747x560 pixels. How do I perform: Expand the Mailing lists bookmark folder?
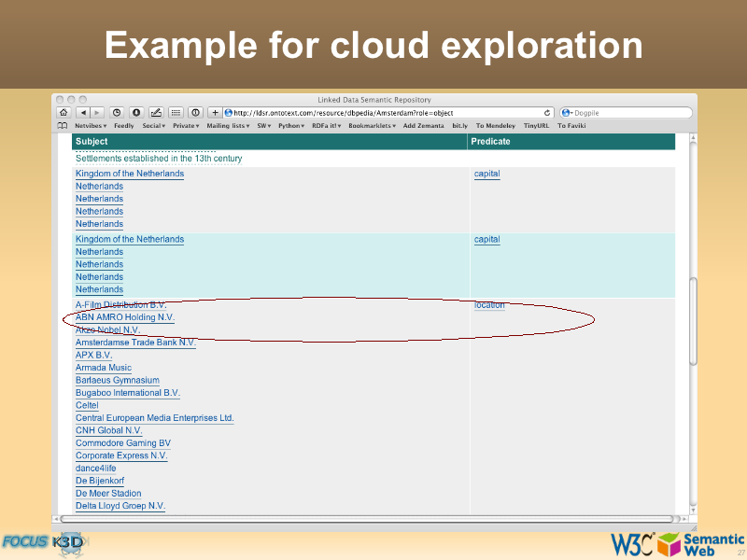(229, 125)
